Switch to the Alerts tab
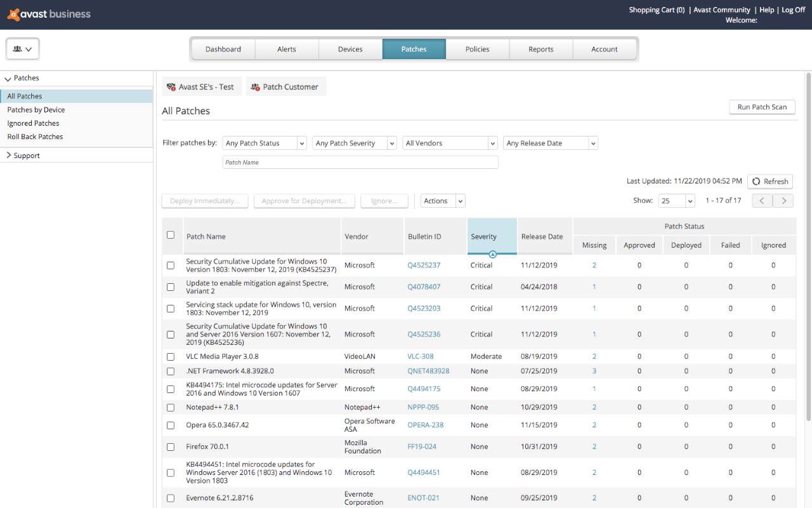This screenshot has width=812, height=508. click(287, 49)
